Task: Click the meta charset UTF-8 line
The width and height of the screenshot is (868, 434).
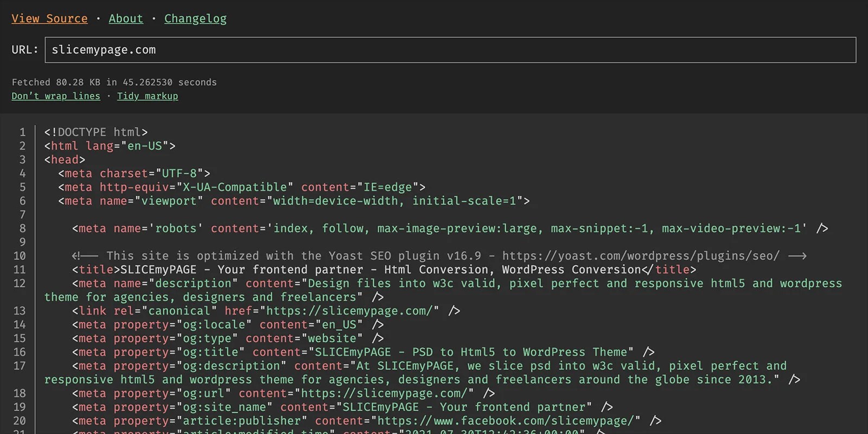Action: [x=134, y=174]
